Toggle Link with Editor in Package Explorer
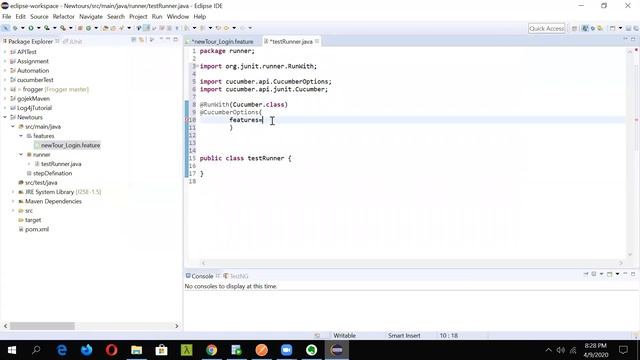The height and width of the screenshot is (360, 640). point(141,40)
